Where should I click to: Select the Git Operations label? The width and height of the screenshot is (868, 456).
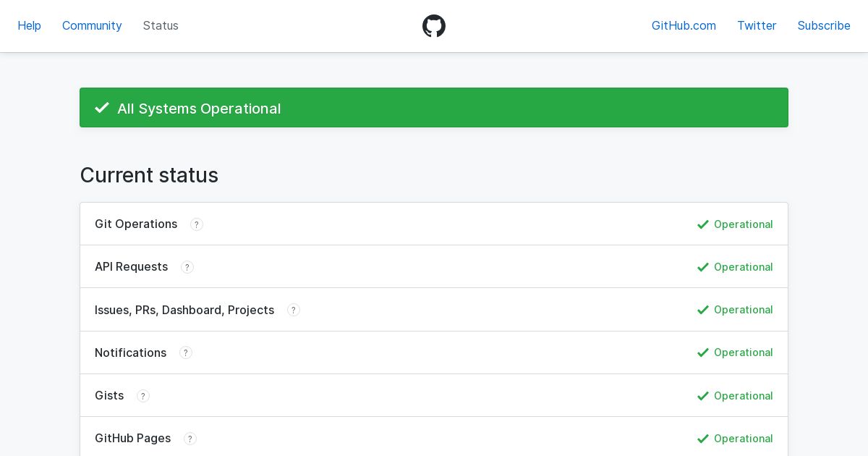click(136, 224)
